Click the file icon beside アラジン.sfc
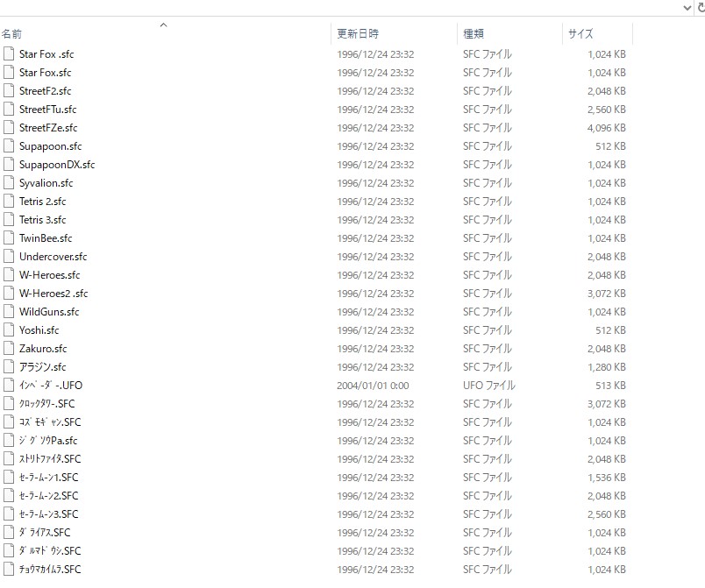Viewport: 705px width, 588px height. tap(9, 367)
